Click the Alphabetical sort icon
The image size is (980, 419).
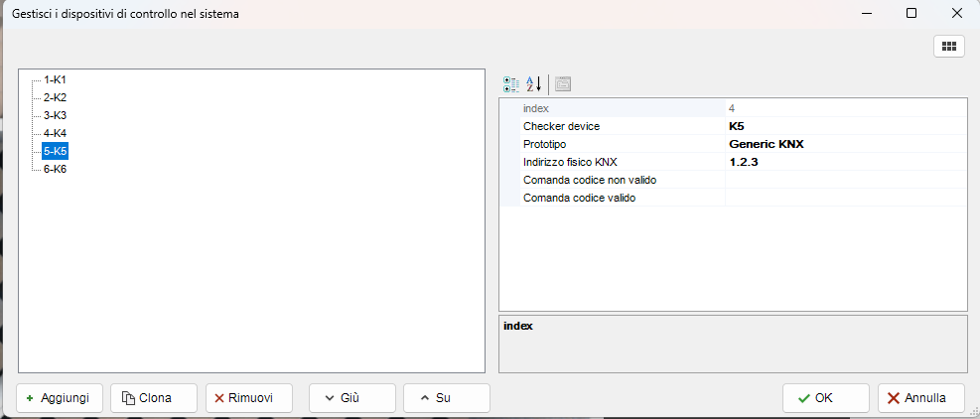point(534,84)
